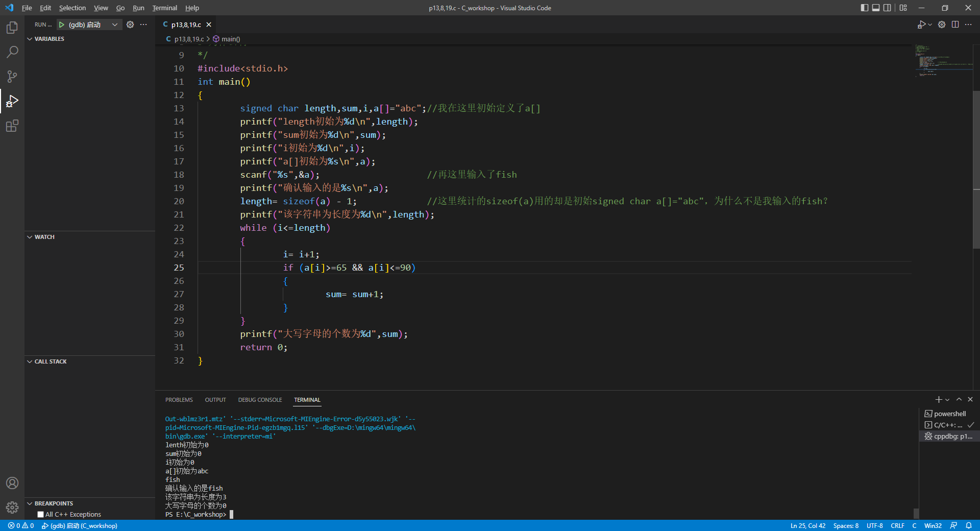Open Run or Debug dropdown arrow in editor toolbar
Screen dimensions: 980x531
(x=930, y=25)
